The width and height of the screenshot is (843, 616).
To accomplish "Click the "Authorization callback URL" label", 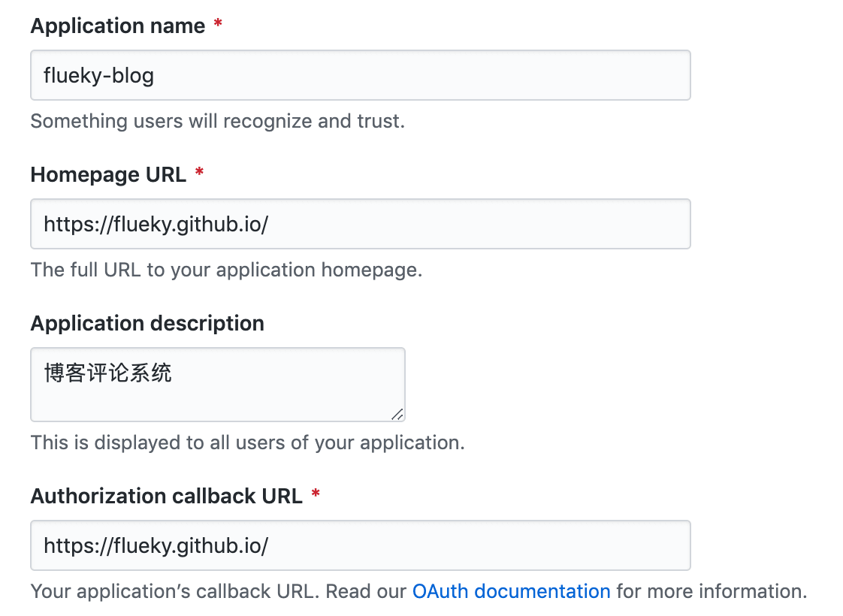I will point(167,496).
